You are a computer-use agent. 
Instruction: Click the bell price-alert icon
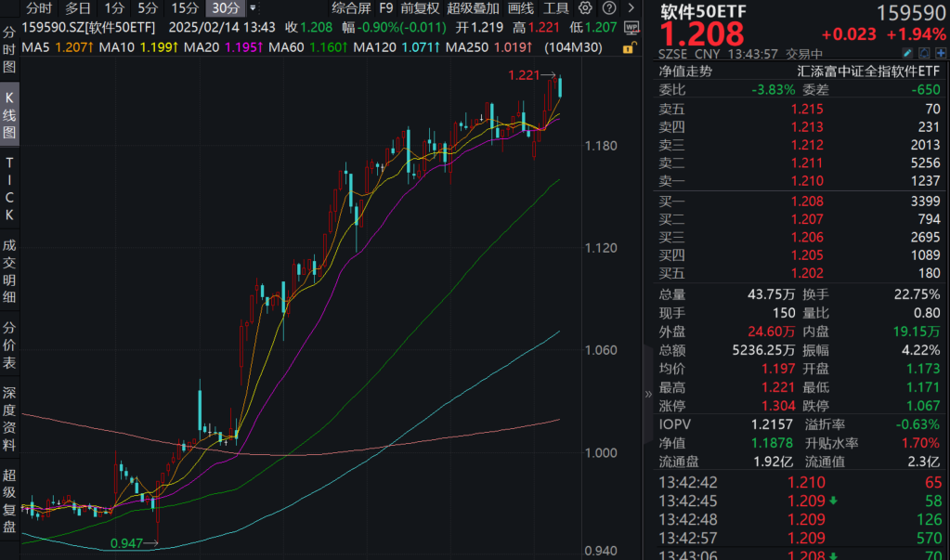[x=924, y=53]
